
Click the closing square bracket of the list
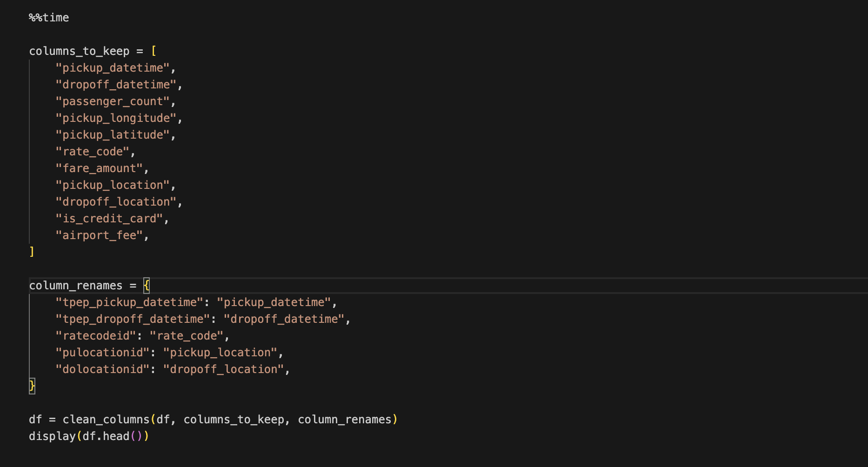(x=32, y=252)
